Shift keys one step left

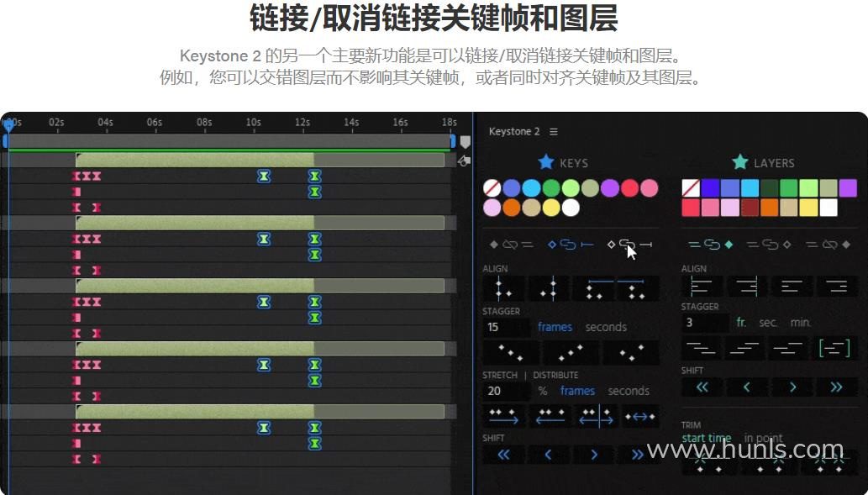point(548,455)
